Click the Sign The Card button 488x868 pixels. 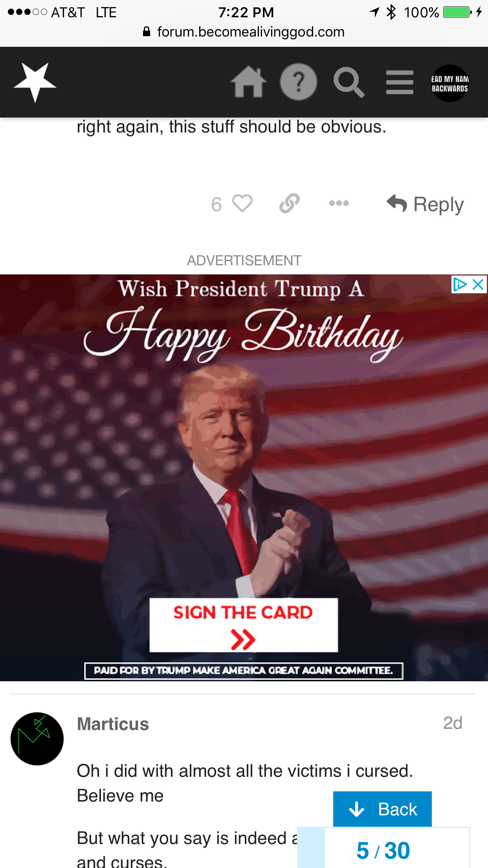pyautogui.click(x=244, y=625)
